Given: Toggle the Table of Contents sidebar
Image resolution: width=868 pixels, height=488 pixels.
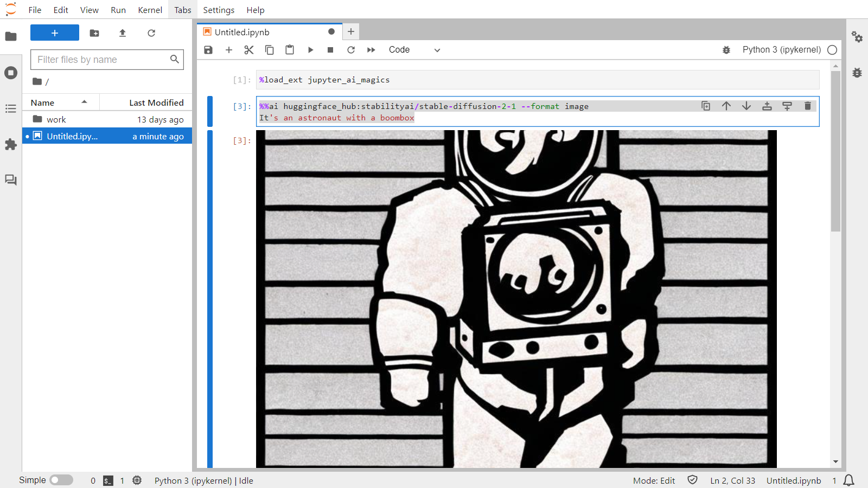Looking at the screenshot, I should 11,108.
